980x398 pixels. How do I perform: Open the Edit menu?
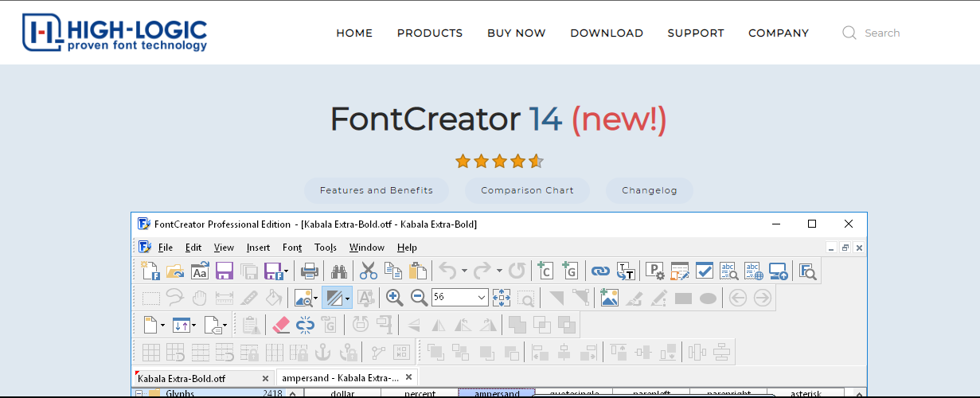[x=193, y=248]
